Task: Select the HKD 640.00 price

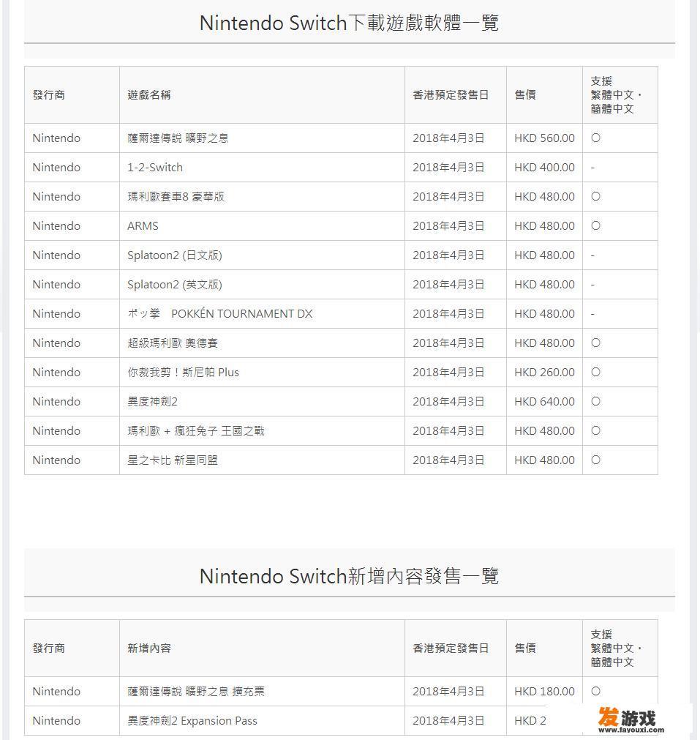Action: click(544, 401)
